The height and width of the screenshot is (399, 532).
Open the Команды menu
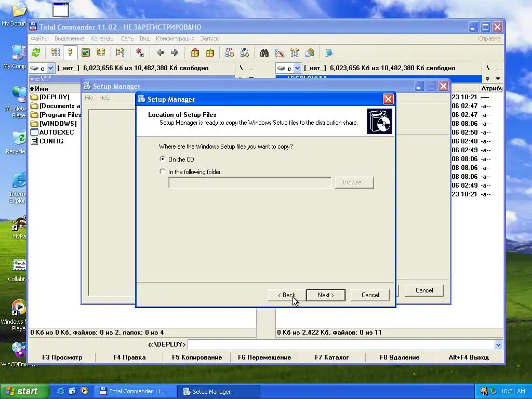pyautogui.click(x=102, y=38)
